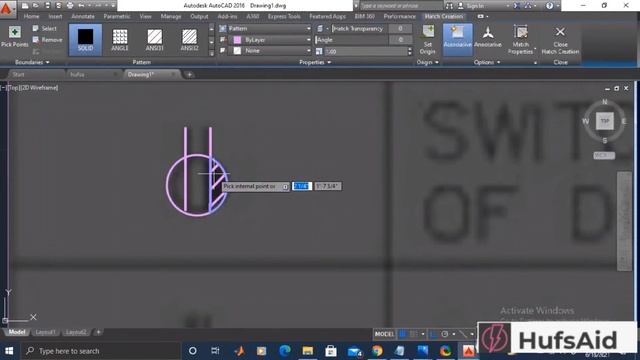Open the Parametric ribbon tab
640x360 pixels.
[117, 16]
